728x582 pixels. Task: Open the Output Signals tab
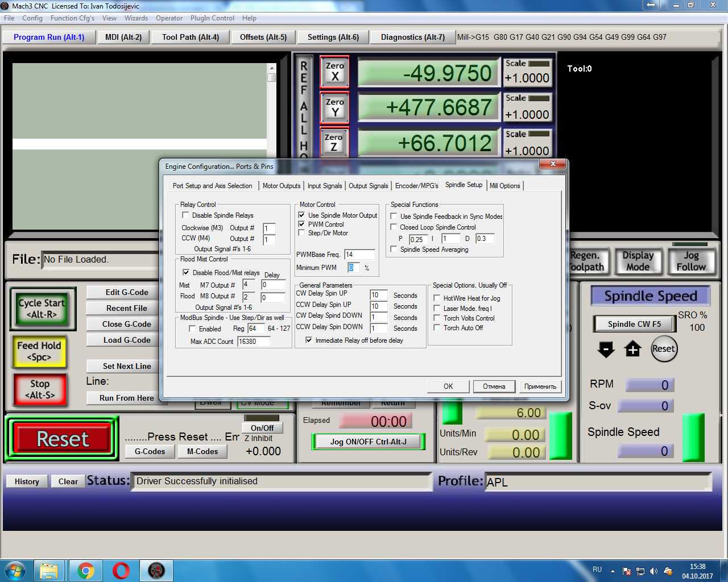point(369,186)
